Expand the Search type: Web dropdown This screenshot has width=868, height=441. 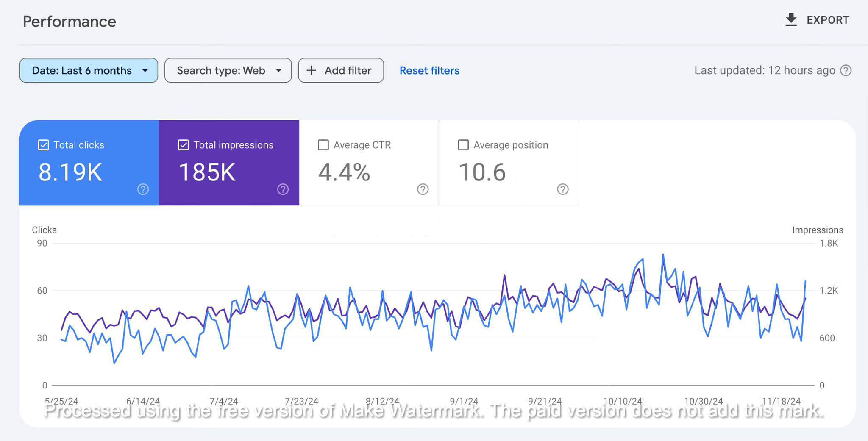point(228,70)
